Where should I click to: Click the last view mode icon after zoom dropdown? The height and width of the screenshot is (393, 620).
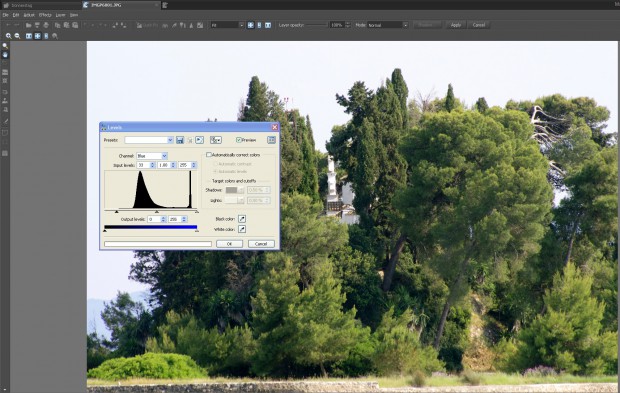pyautogui.click(x=268, y=25)
